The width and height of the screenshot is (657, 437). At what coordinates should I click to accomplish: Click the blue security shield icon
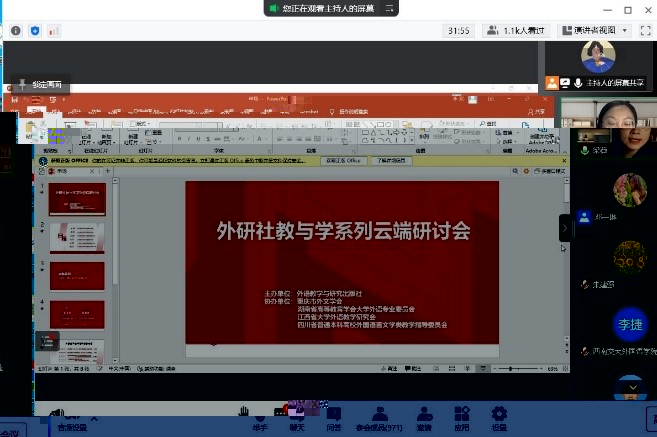coord(35,31)
